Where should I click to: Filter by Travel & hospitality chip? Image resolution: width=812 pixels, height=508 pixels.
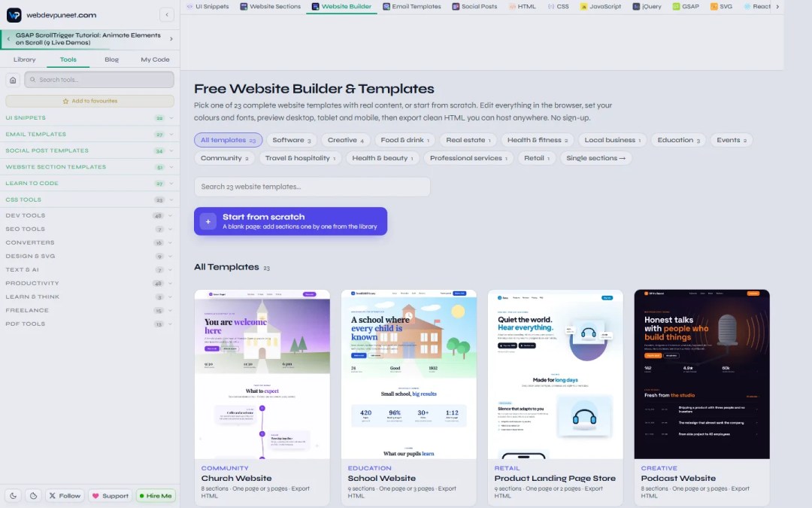click(x=300, y=158)
